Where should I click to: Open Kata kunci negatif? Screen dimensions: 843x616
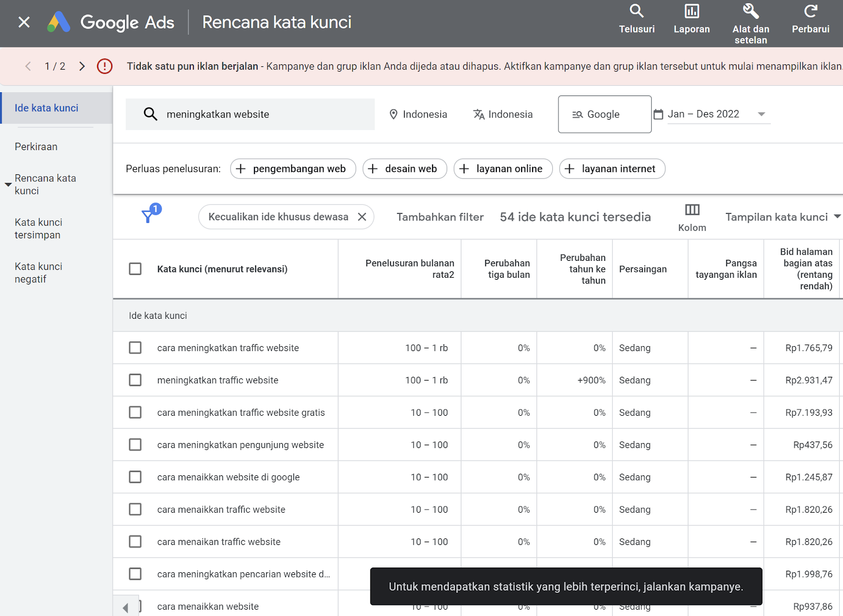click(x=38, y=272)
